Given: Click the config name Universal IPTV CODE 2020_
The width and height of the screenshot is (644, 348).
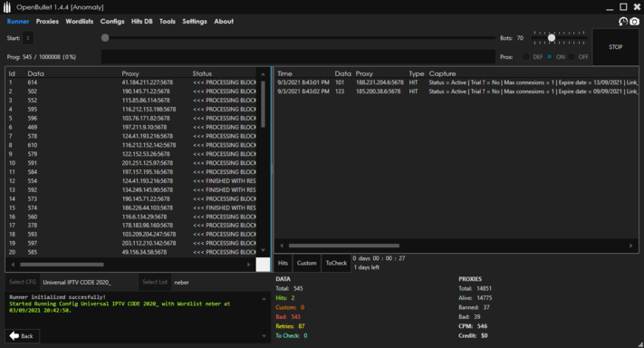Looking at the screenshot, I should tap(77, 282).
